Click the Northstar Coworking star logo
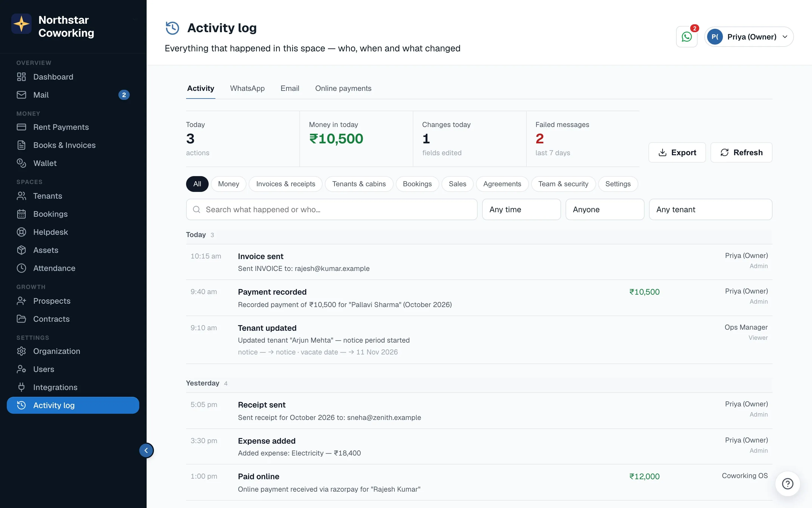 click(21, 24)
